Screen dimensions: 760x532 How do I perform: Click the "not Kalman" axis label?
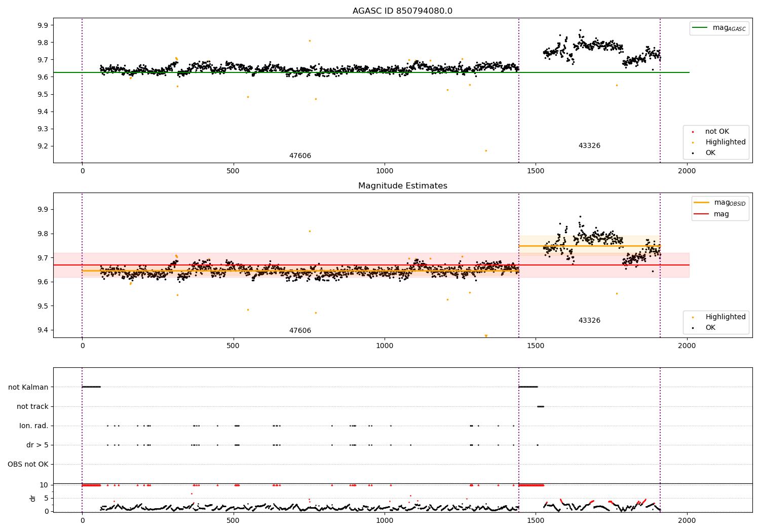click(x=28, y=388)
